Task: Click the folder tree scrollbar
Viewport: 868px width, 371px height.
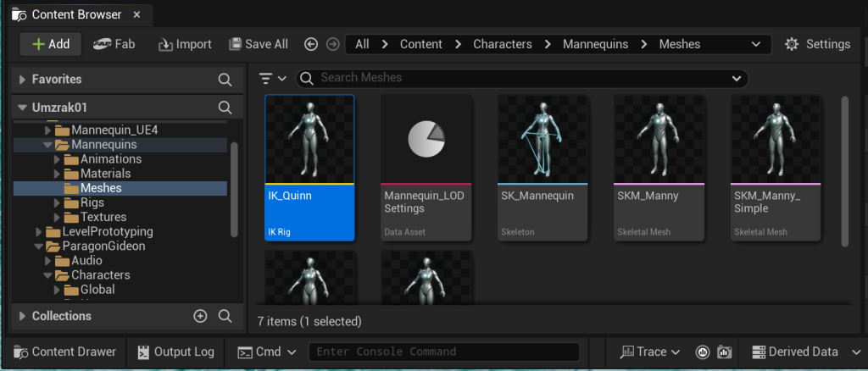Action: point(234,190)
